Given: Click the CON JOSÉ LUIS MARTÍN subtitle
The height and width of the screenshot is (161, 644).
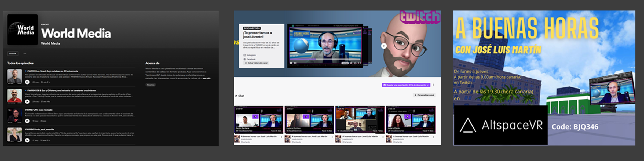Looking at the screenshot, I should coord(498,50).
